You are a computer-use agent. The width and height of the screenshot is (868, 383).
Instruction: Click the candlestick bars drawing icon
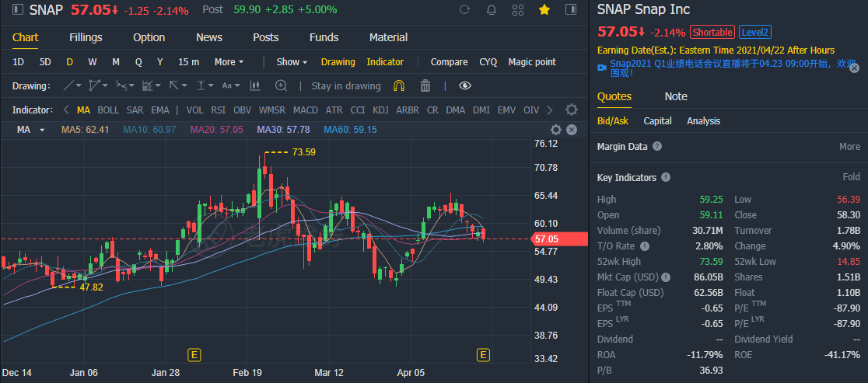pos(255,85)
